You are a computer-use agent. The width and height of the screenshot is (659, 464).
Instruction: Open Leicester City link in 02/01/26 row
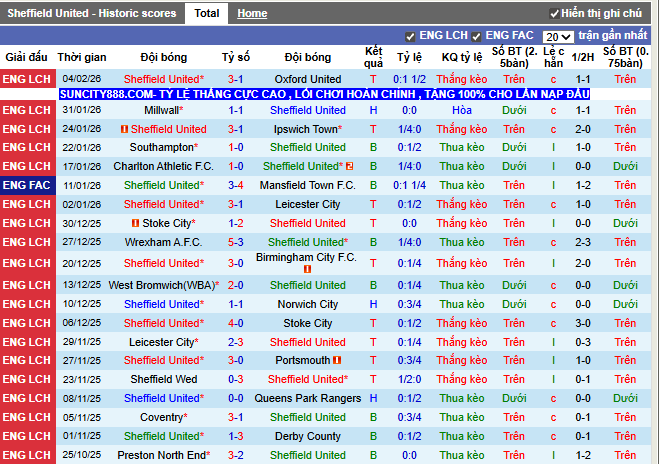pos(308,204)
